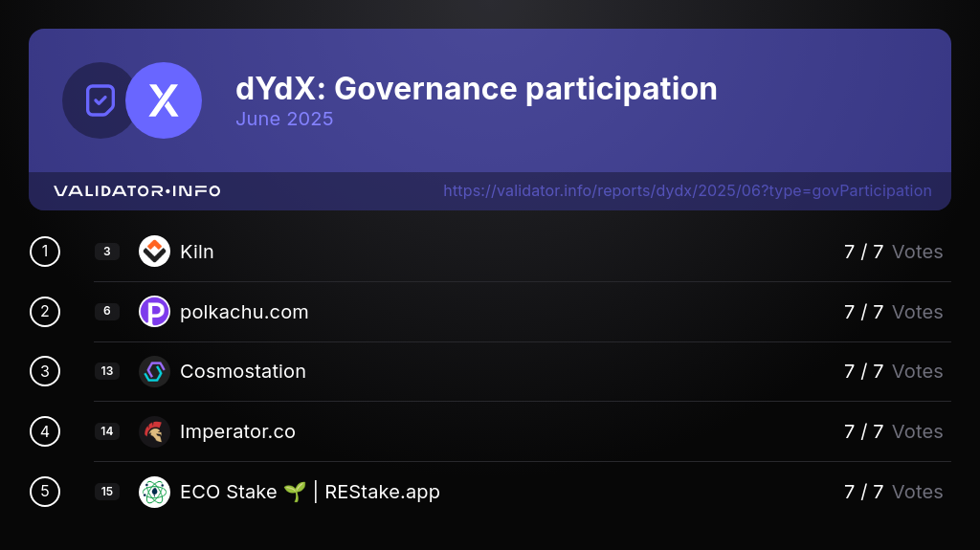The height and width of the screenshot is (550, 980).
Task: Click the Imperator.co validator name
Action: [x=237, y=431]
